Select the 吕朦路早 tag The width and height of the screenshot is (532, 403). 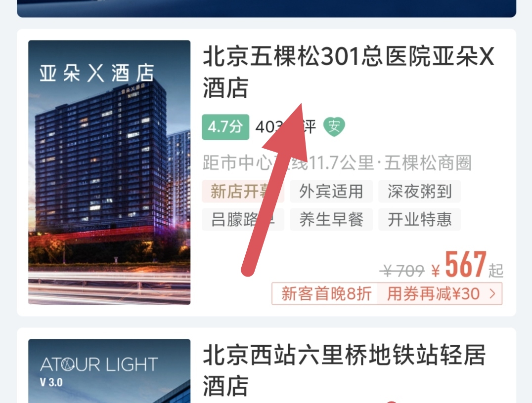click(243, 220)
